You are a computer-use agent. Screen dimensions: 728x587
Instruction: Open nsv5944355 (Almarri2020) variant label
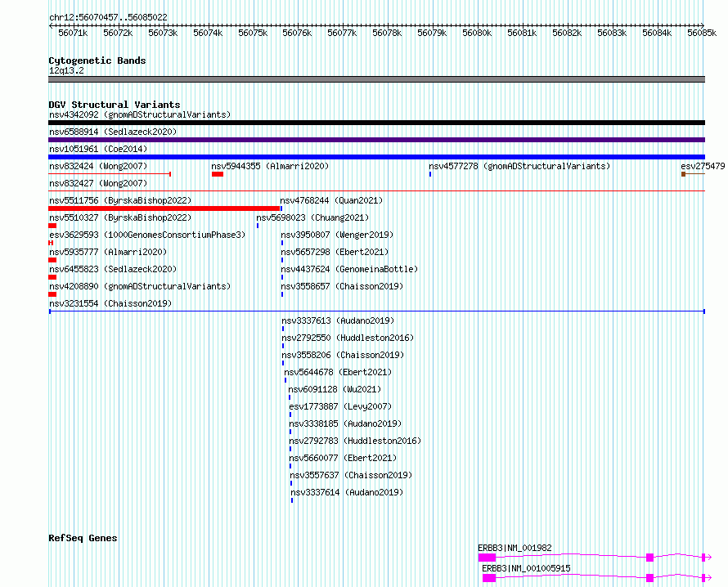coord(270,166)
